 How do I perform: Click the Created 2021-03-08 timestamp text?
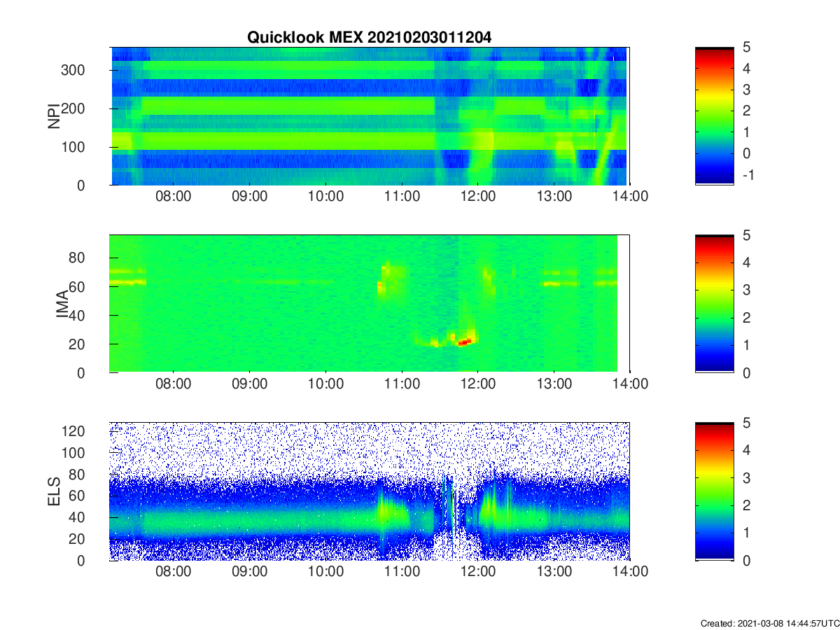tap(770, 623)
